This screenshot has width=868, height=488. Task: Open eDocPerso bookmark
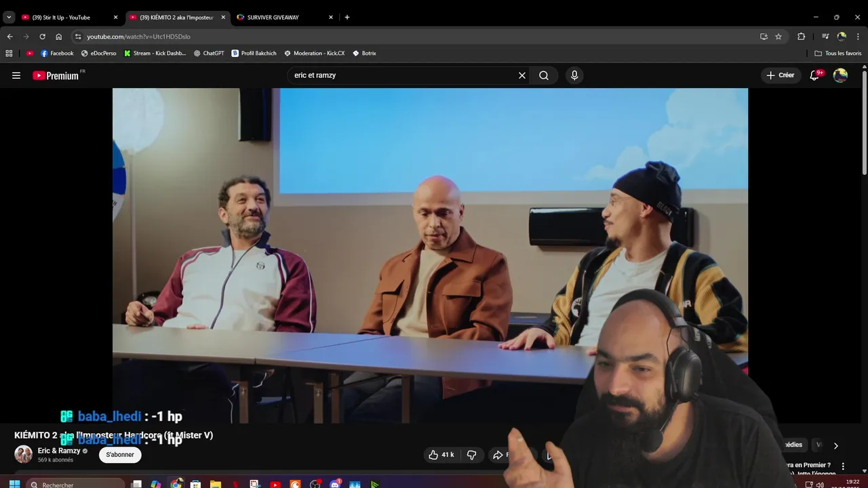pyautogui.click(x=98, y=53)
